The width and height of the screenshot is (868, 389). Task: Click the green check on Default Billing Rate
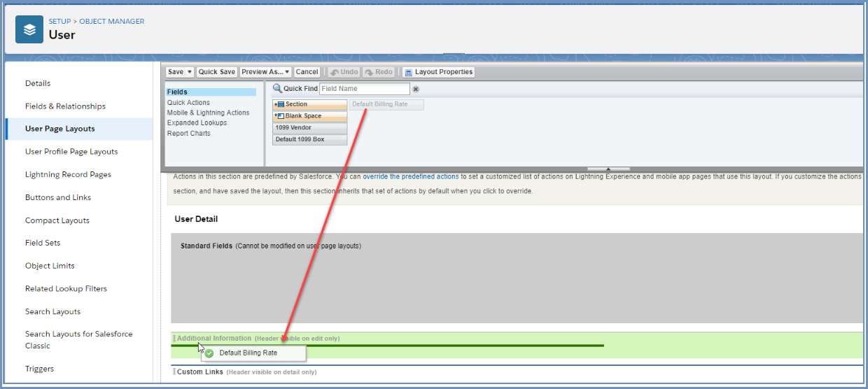pos(209,353)
